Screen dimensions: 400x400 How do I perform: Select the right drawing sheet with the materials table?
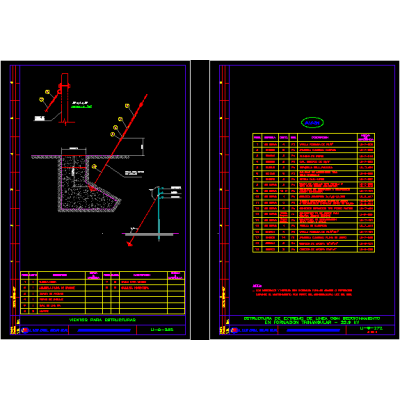(305, 200)
